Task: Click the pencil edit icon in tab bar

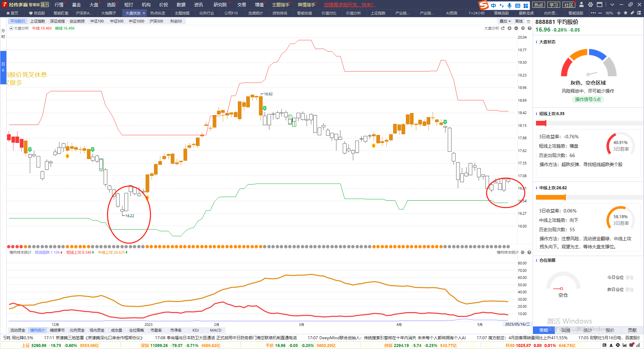Action: 632,13
